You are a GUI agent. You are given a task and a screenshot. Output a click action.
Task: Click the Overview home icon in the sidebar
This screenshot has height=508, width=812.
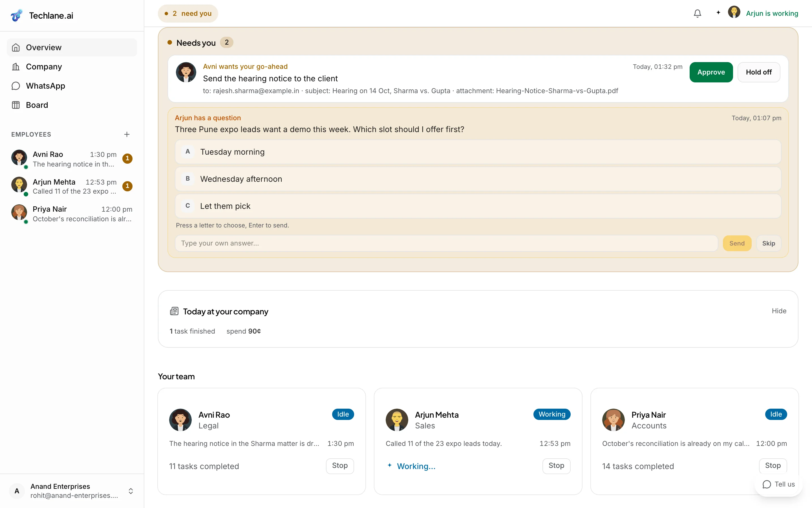pyautogui.click(x=16, y=47)
